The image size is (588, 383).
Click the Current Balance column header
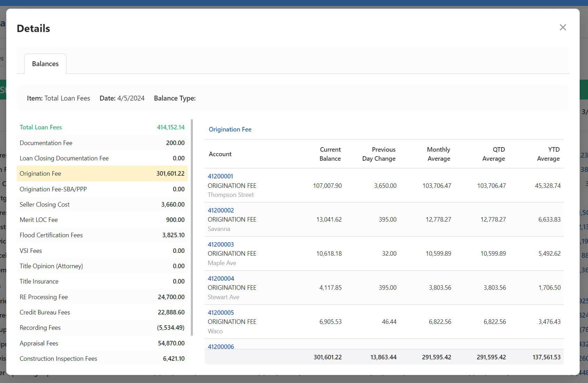pos(330,154)
